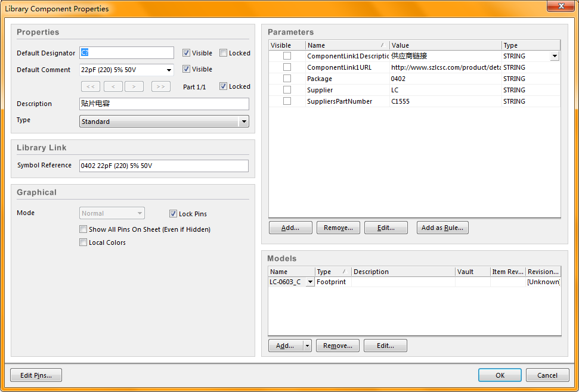Screen dimensions: 579x392
Task: Select the 供应商链接 value cell
Action: pos(445,56)
